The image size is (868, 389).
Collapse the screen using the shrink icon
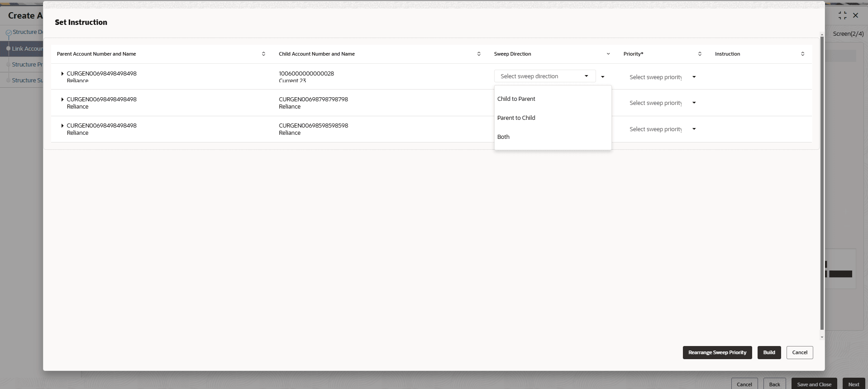pyautogui.click(x=842, y=15)
